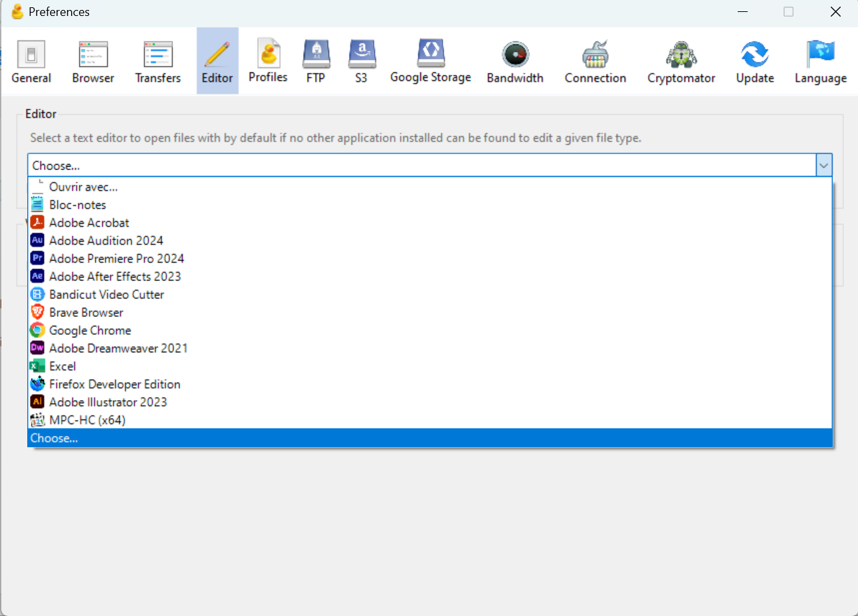Select Adobe Illustrator 2023 in the list
Viewport: 858px width, 616px height.
coord(430,402)
